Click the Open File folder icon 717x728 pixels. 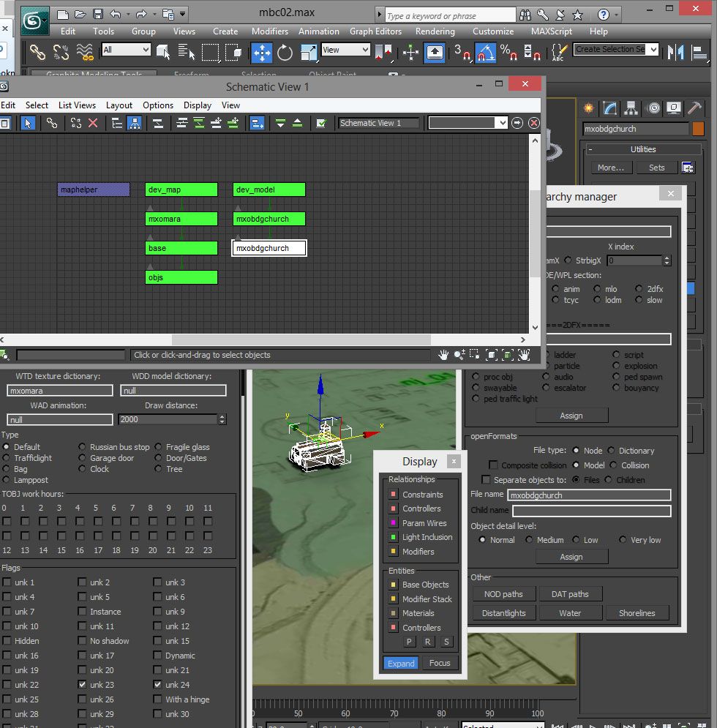click(x=80, y=15)
